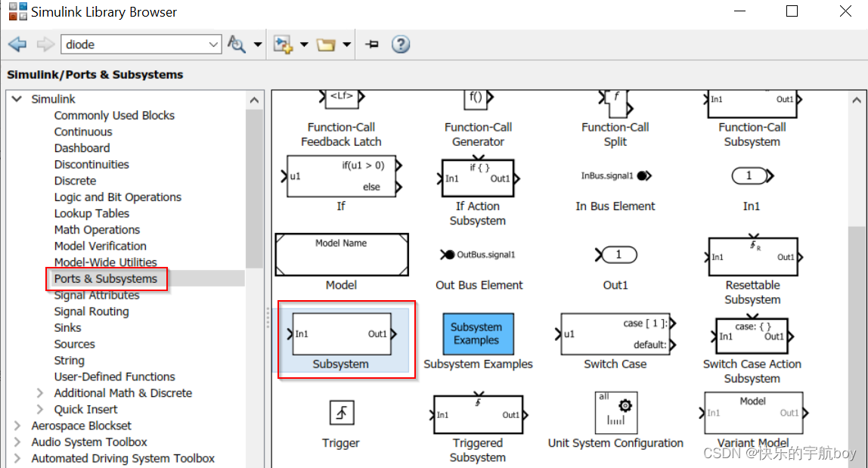This screenshot has height=468, width=868.
Task: Select Ports & Subsystems in the tree
Action: (105, 278)
